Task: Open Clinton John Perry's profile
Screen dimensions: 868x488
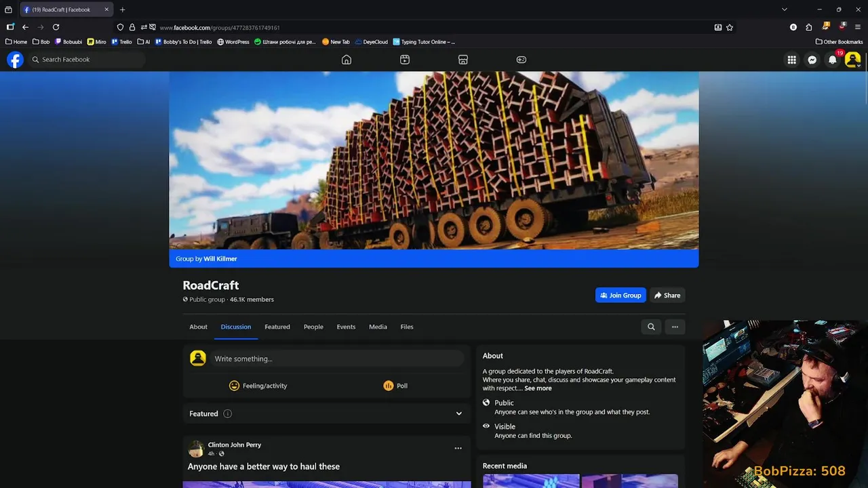Action: click(235, 445)
